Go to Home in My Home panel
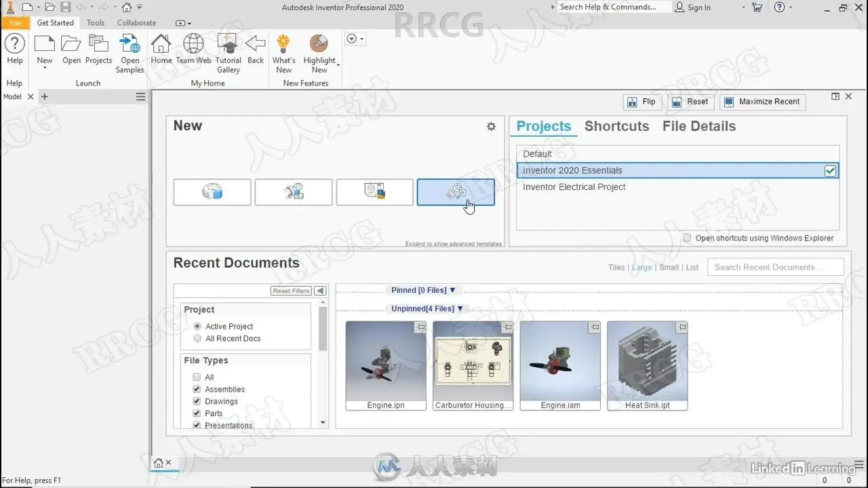868x488 pixels. point(161,49)
